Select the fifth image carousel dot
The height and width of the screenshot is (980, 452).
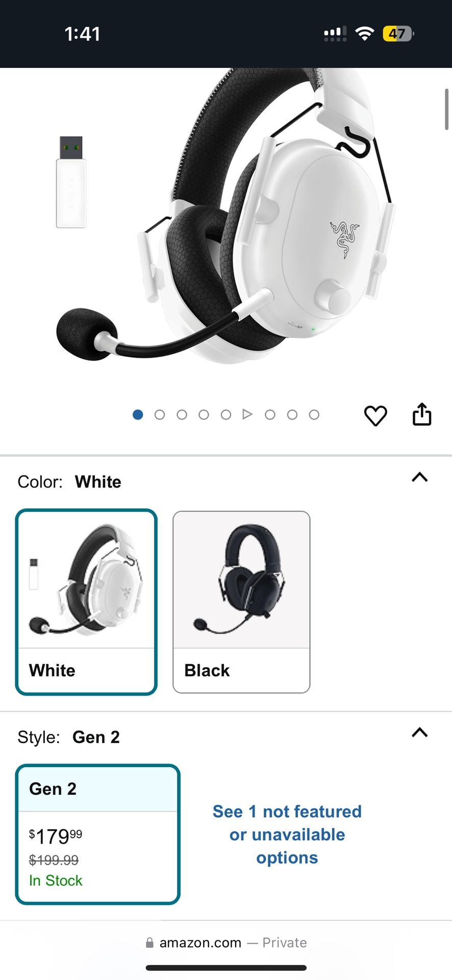click(x=226, y=415)
